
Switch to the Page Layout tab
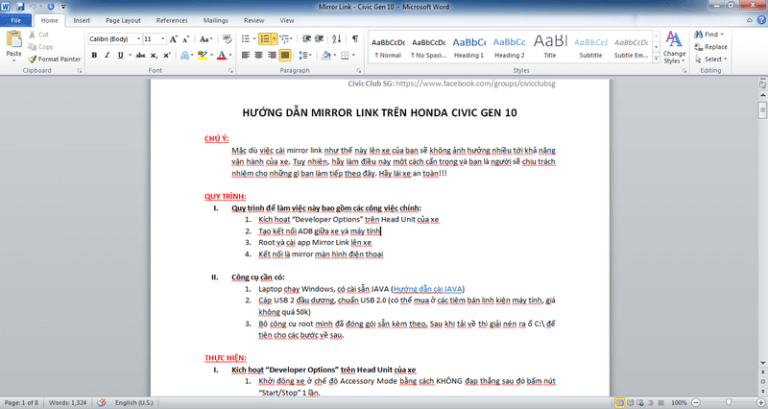(123, 19)
